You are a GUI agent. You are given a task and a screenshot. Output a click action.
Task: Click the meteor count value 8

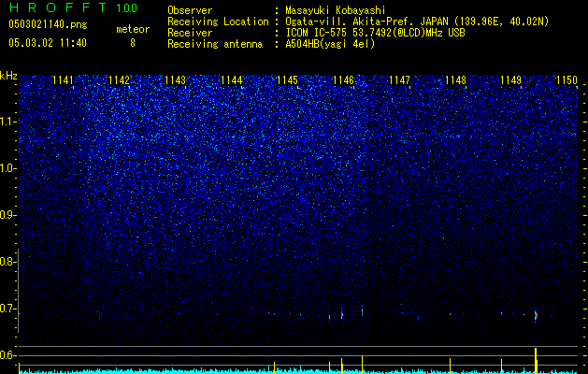pyautogui.click(x=133, y=43)
